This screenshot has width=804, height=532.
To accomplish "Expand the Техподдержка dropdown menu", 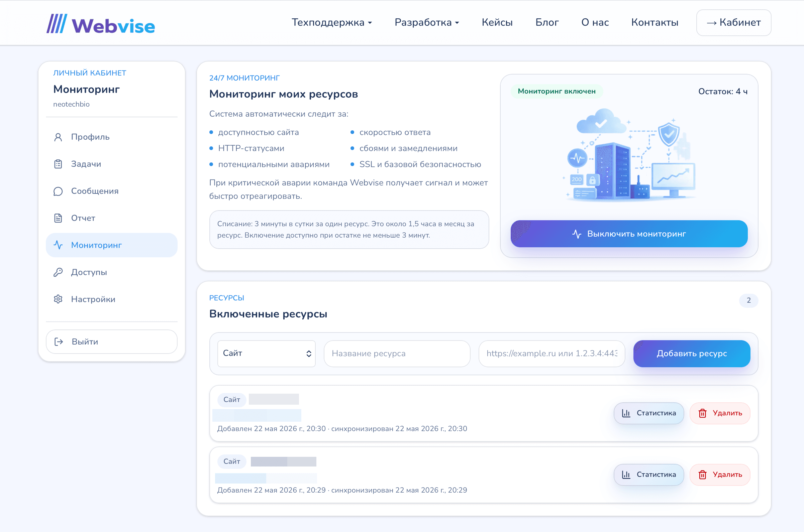I will (332, 22).
